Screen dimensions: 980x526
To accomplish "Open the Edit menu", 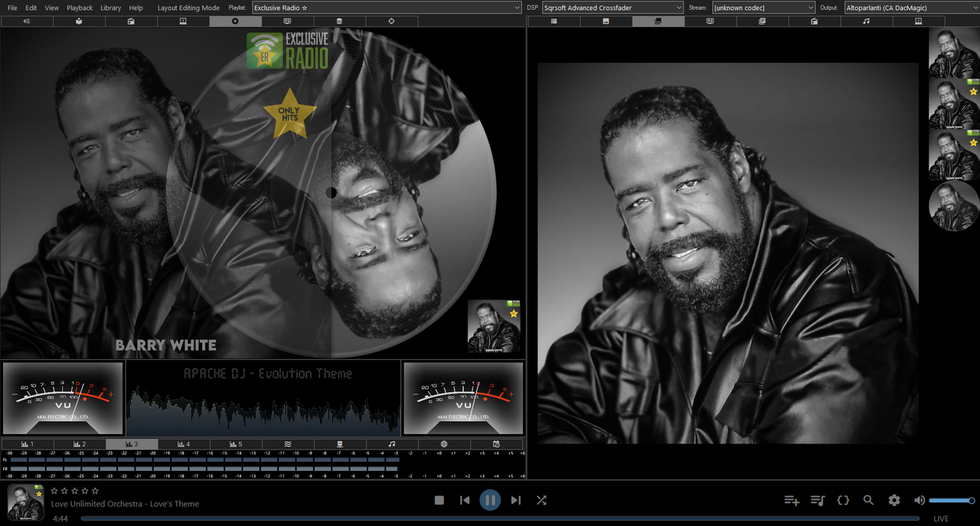I will click(31, 8).
